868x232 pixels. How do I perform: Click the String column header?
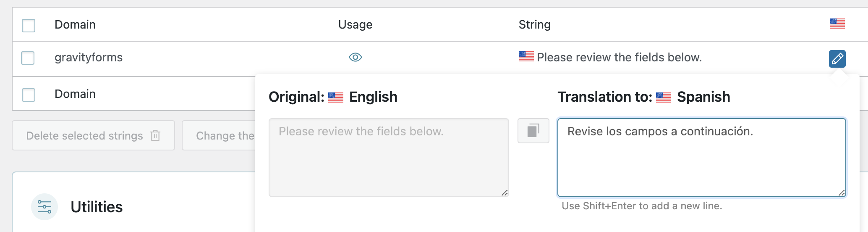click(x=534, y=24)
